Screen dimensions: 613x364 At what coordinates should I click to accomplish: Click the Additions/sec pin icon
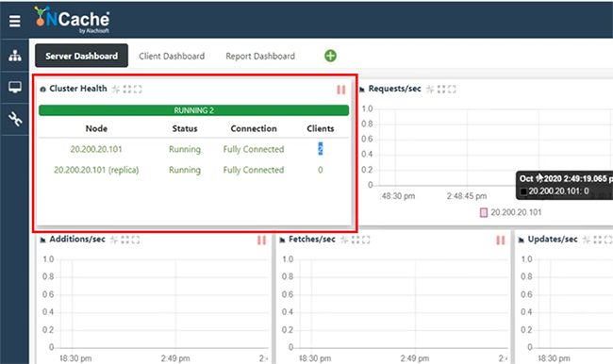click(x=114, y=240)
